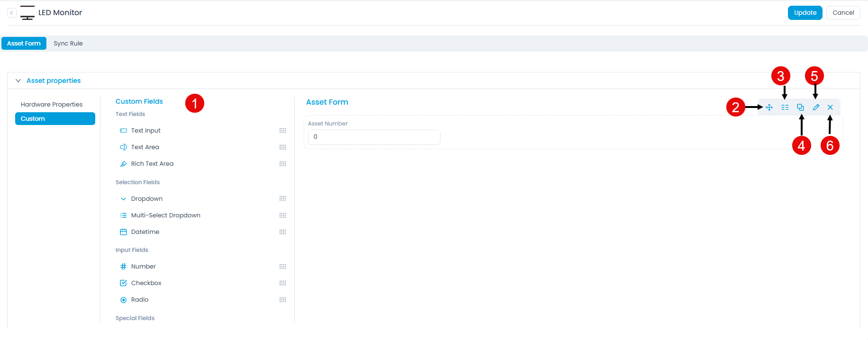Click the Update button
This screenshot has width=868, height=340.
click(805, 13)
